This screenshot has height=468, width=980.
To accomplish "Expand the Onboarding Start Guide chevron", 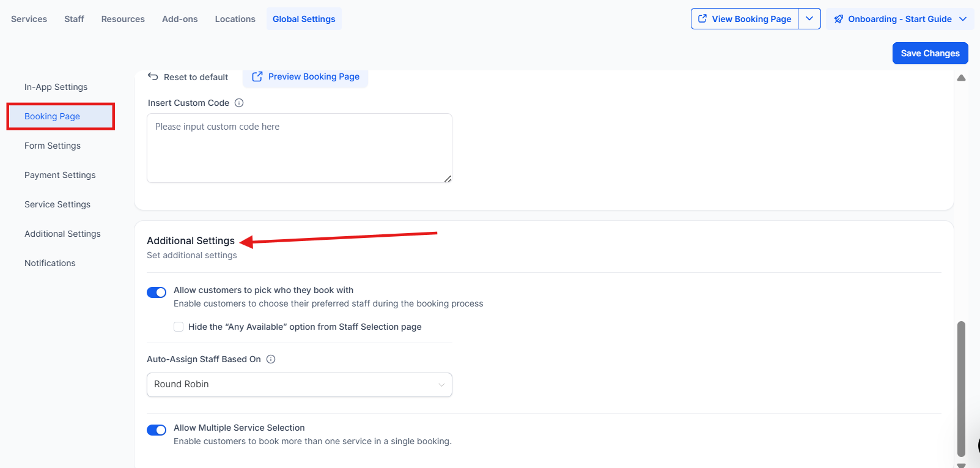I will click(x=963, y=19).
